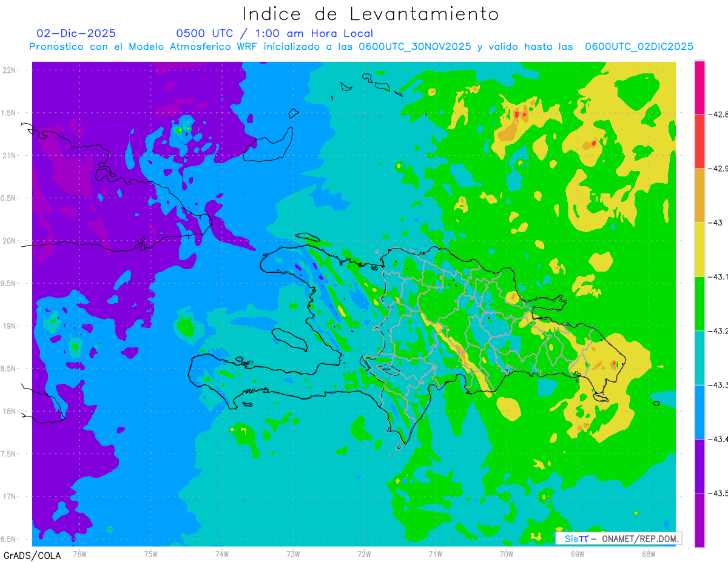Click the '-43.1' color scale value
728x562 pixels.
point(717,276)
